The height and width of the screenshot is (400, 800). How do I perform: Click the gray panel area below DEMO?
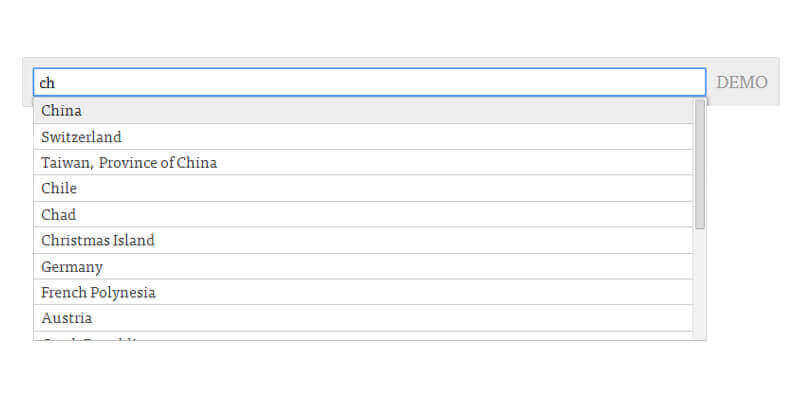point(743,101)
